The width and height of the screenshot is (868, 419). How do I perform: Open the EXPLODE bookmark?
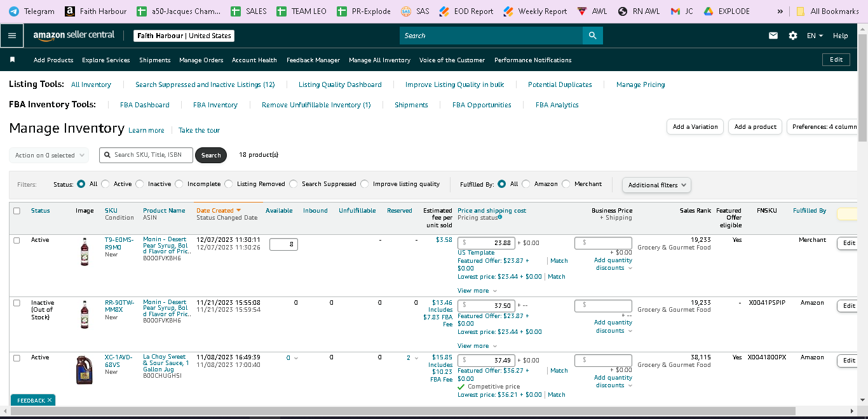pyautogui.click(x=727, y=11)
